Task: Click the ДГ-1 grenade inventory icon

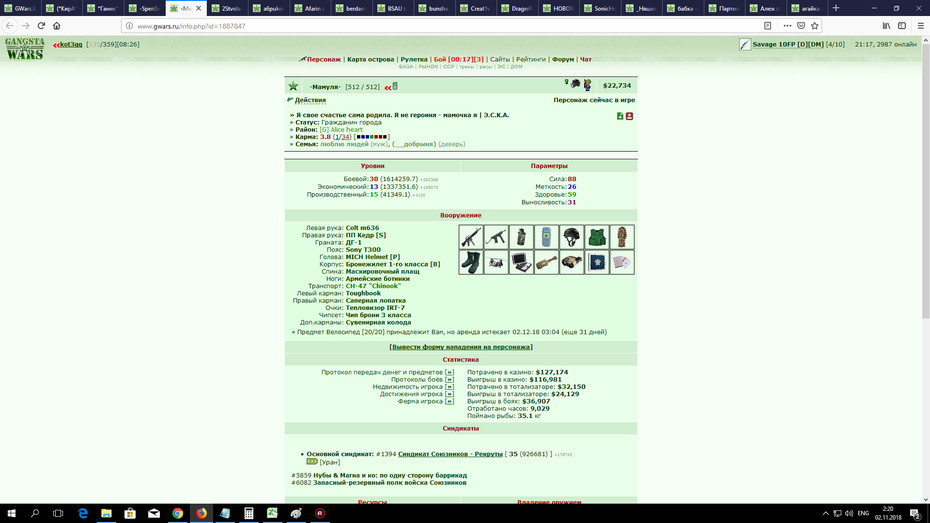Action: (521, 237)
